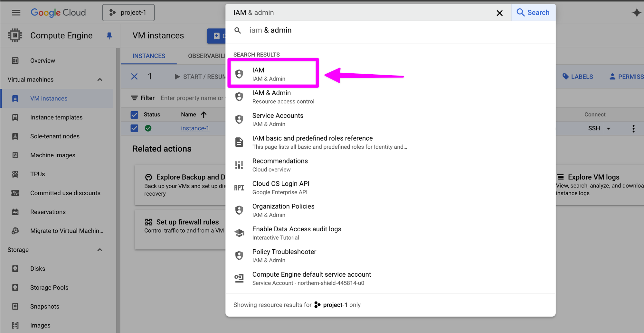Click the running status icon for instance-1

click(148, 128)
